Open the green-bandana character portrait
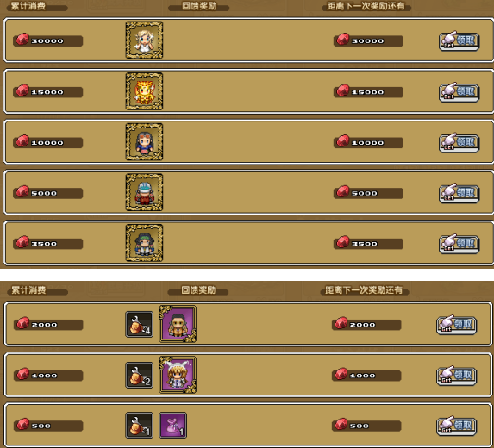The width and height of the screenshot is (494, 448). 144,243
